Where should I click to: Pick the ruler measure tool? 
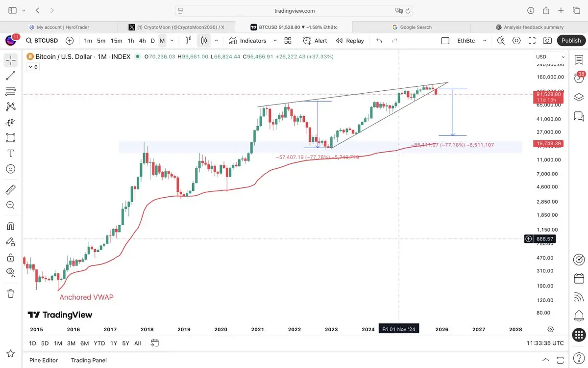10,189
